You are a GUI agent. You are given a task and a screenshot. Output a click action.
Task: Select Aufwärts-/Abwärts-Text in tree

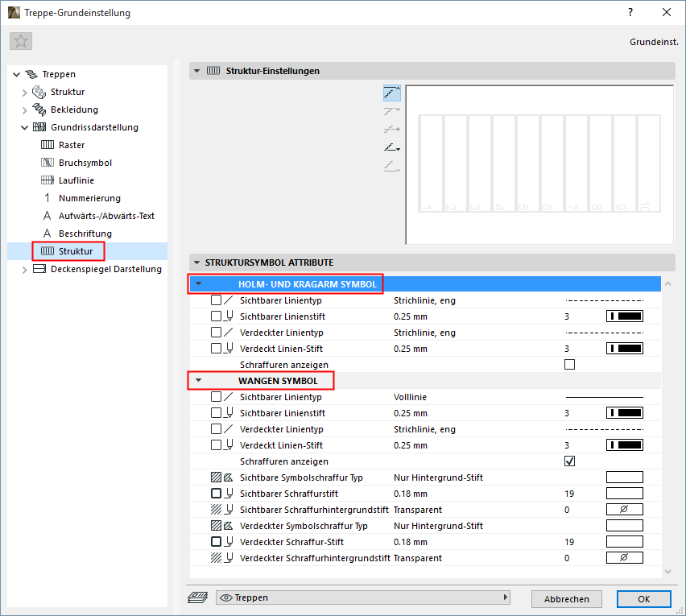tap(107, 216)
